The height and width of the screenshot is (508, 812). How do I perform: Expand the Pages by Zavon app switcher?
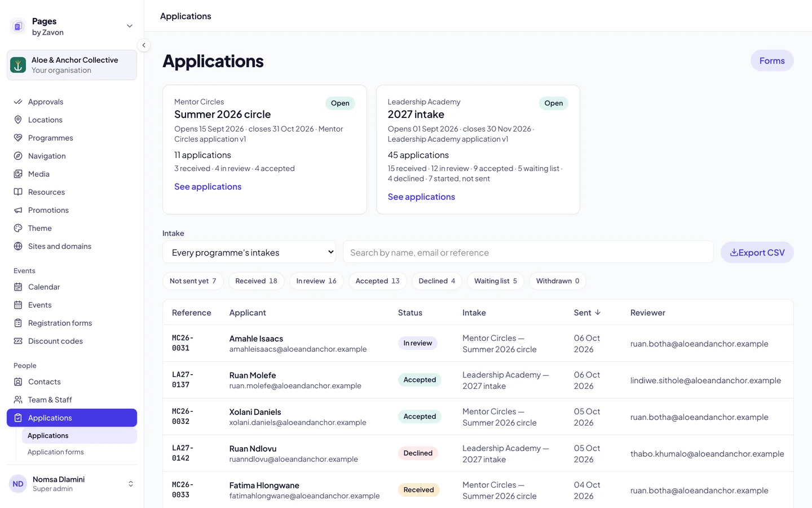point(72,27)
